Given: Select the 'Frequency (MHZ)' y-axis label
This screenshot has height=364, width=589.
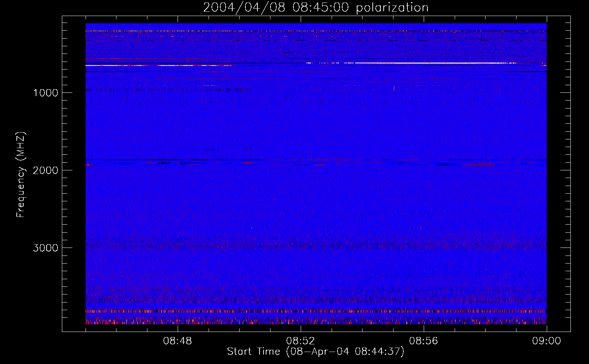Looking at the screenshot, I should tap(20, 175).
